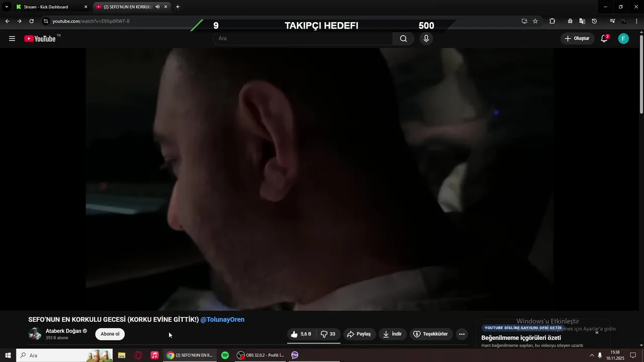Navigate back in browser
The width and height of the screenshot is (644, 362).
tap(7, 21)
